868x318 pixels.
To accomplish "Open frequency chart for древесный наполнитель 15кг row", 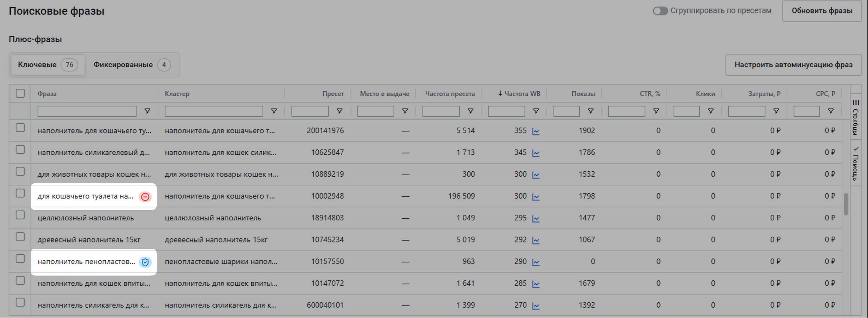I will [536, 241].
